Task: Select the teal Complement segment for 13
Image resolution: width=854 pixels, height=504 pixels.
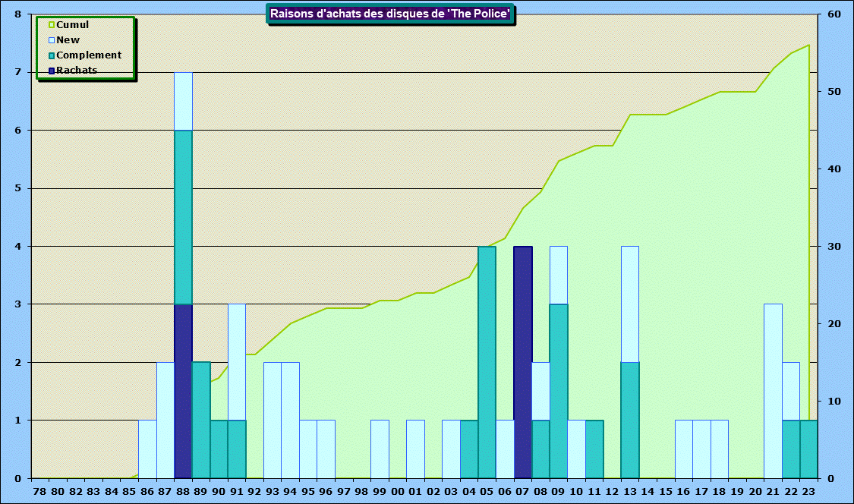Action: point(629,420)
